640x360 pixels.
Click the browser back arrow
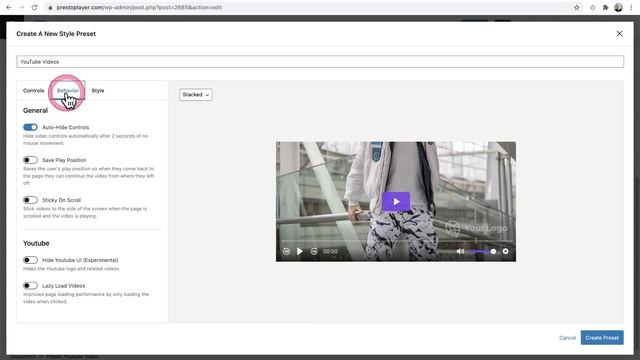(9, 7)
